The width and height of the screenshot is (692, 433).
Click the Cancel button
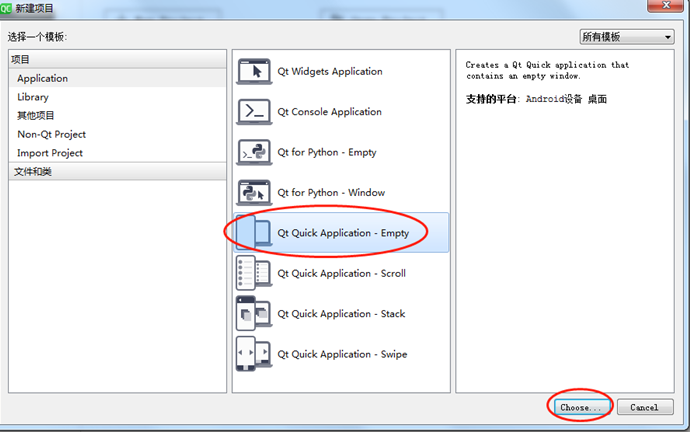click(645, 407)
